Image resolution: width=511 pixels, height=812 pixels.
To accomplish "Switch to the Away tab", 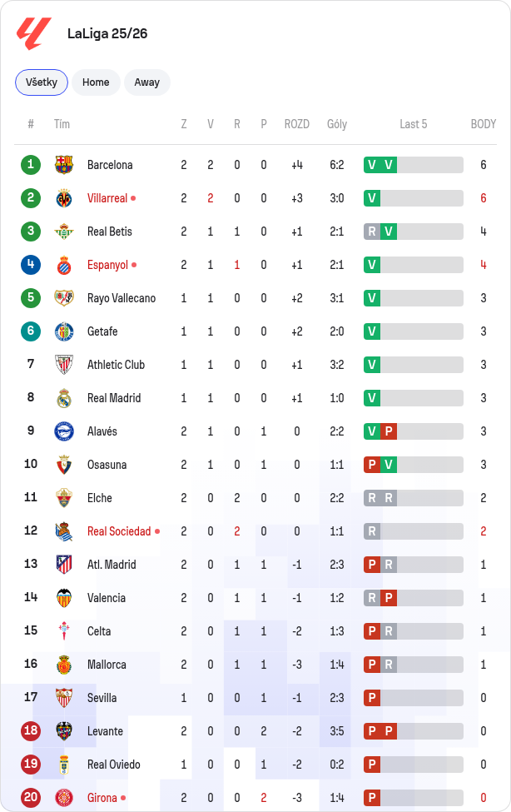I will tap(147, 82).
